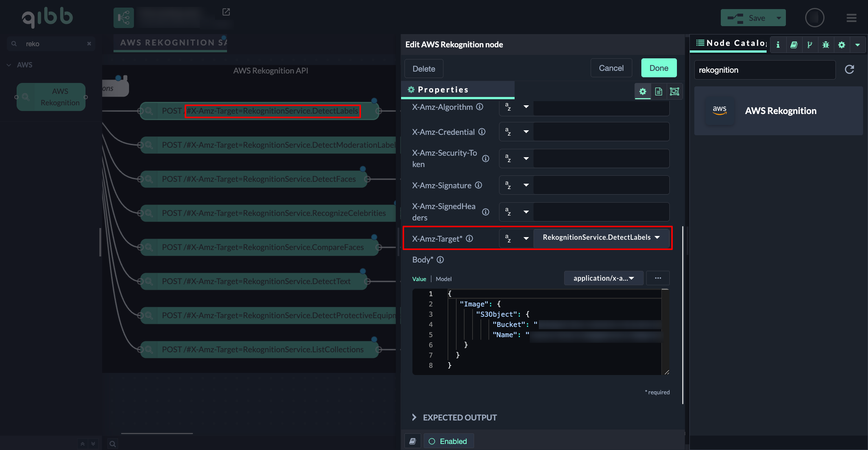This screenshot has width=868, height=450.
Task: Open the node appearance icon tab
Action: (674, 91)
